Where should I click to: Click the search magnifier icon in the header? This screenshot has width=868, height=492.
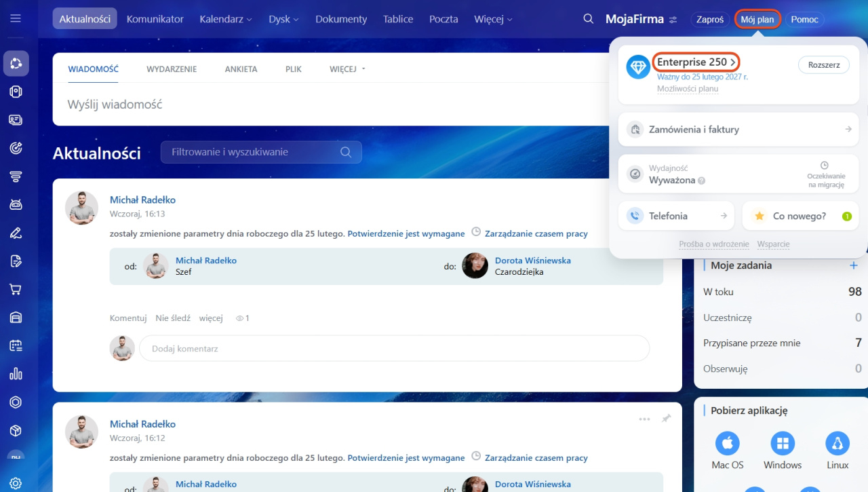pos(589,19)
